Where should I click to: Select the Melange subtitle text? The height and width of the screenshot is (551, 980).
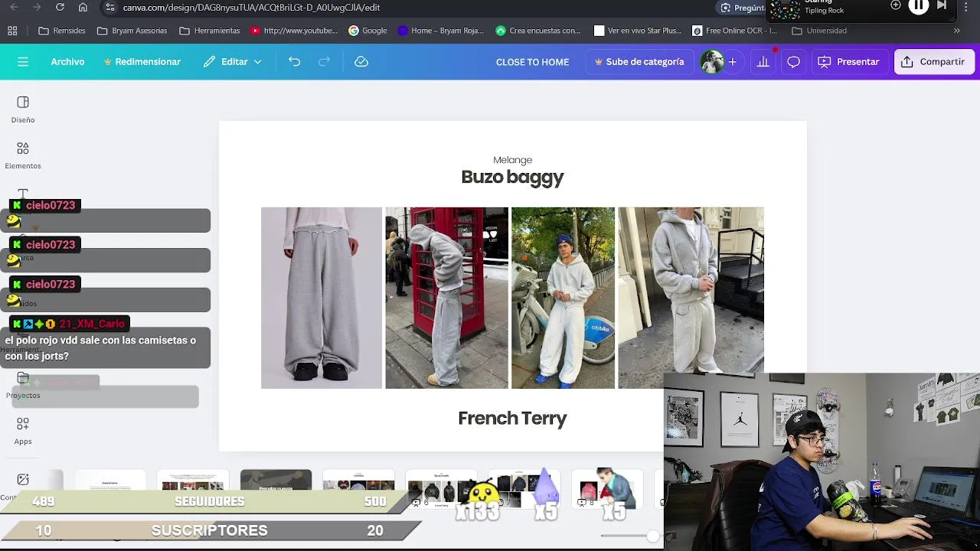[512, 160]
